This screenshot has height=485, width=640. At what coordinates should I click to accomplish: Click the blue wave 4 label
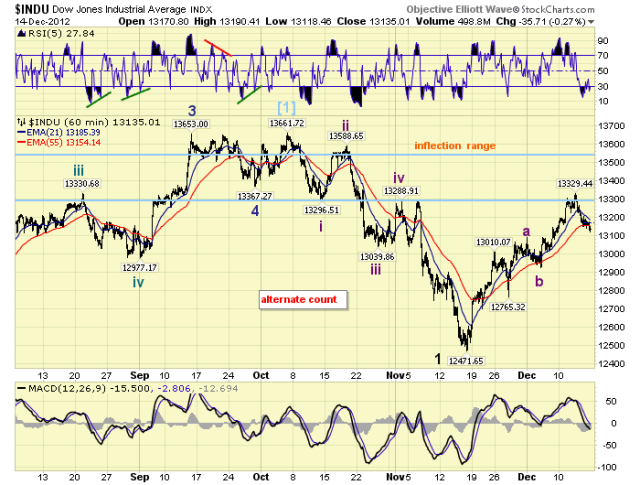pos(255,211)
